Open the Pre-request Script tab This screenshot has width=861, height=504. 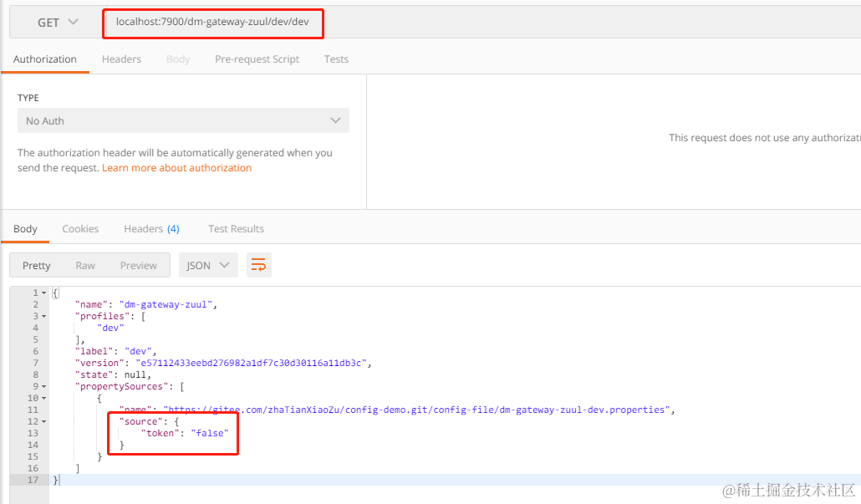[x=257, y=59]
